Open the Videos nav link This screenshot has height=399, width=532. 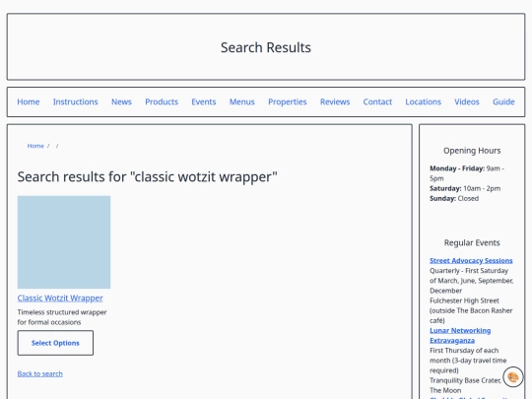click(x=467, y=101)
